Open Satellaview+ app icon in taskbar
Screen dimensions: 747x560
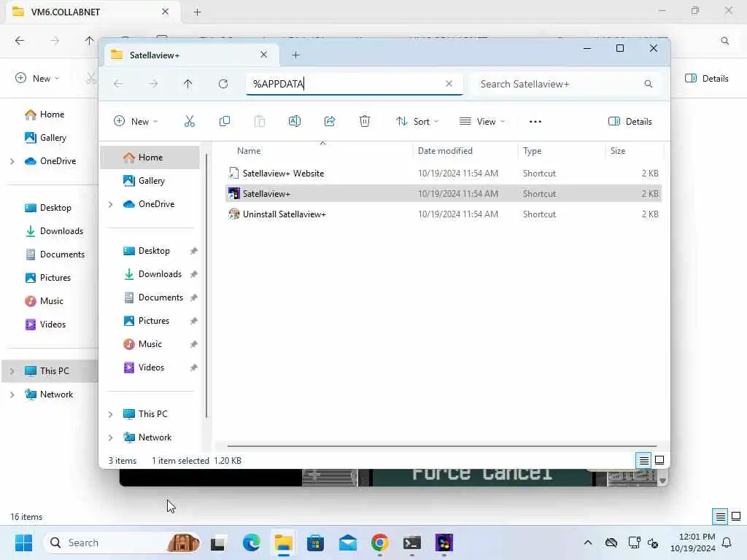point(444,542)
